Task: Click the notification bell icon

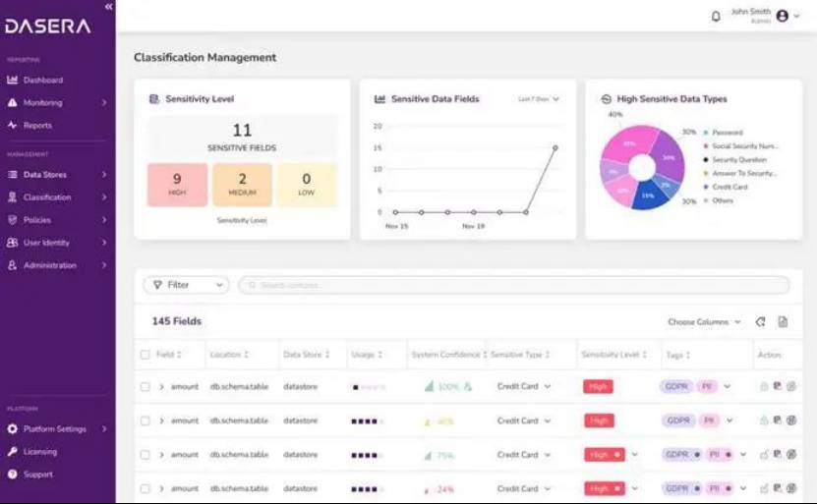Action: click(x=716, y=17)
